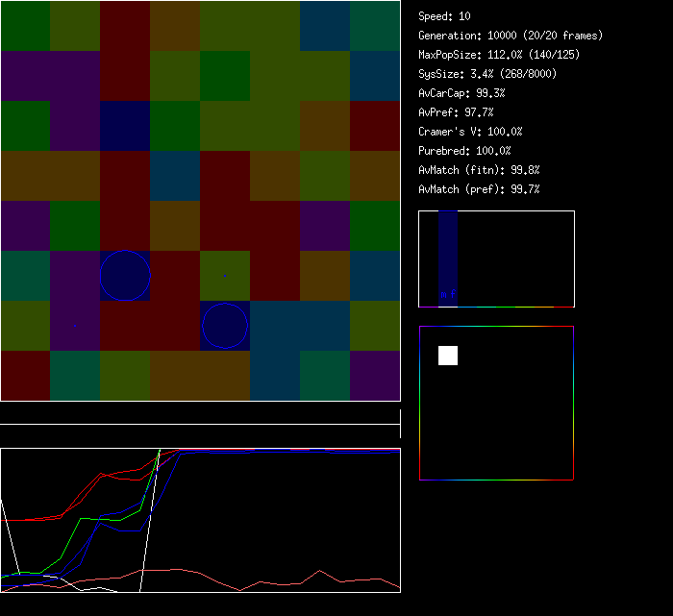
Task: Click the AvCarCap 99.3% value
Action: (x=461, y=93)
